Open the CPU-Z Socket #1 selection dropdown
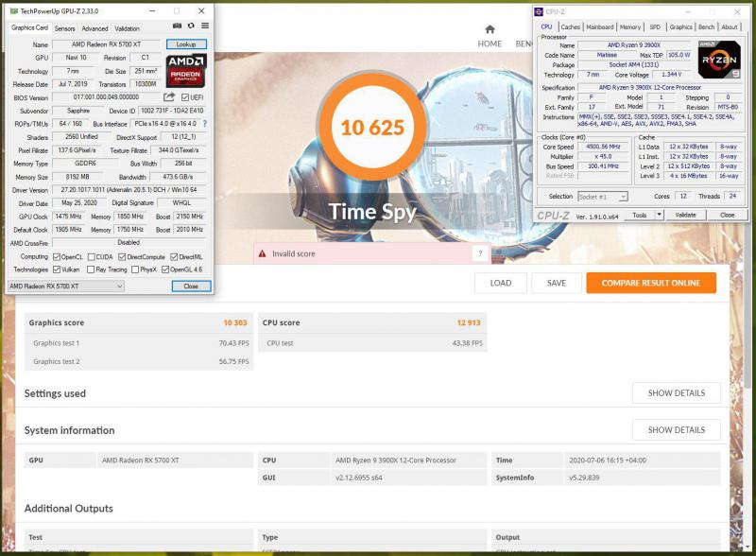Screen dimensions: 756x556 pos(602,196)
